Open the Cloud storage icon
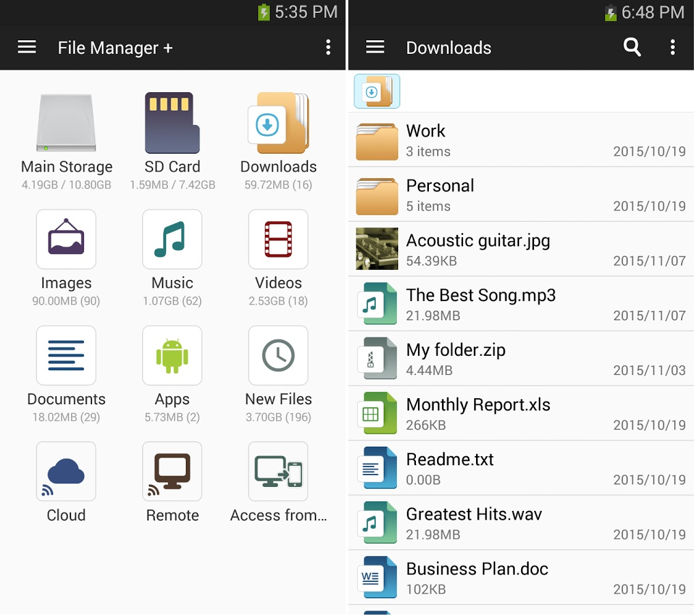698x616 pixels. pyautogui.click(x=66, y=472)
